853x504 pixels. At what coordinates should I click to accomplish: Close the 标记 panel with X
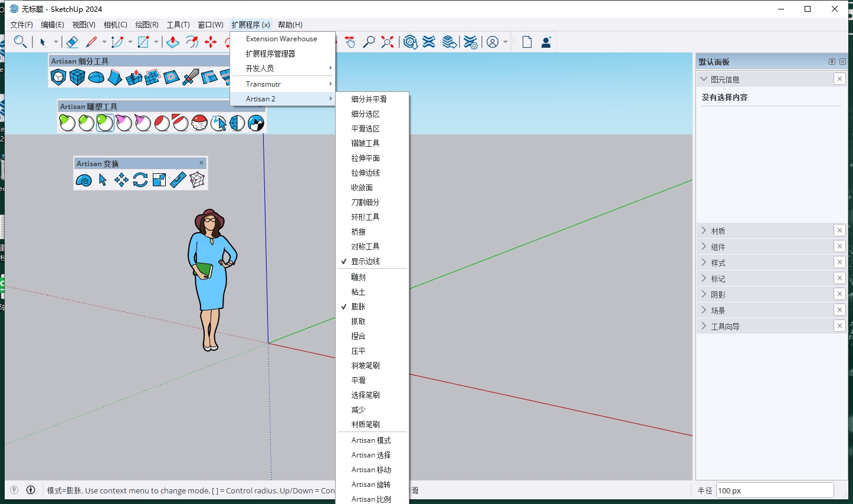click(839, 278)
